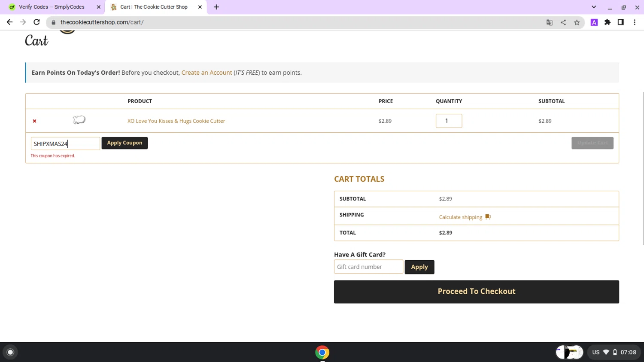The height and width of the screenshot is (362, 644).
Task: Switch to Verify Codes — SimplyCodes tab
Action: (x=52, y=7)
